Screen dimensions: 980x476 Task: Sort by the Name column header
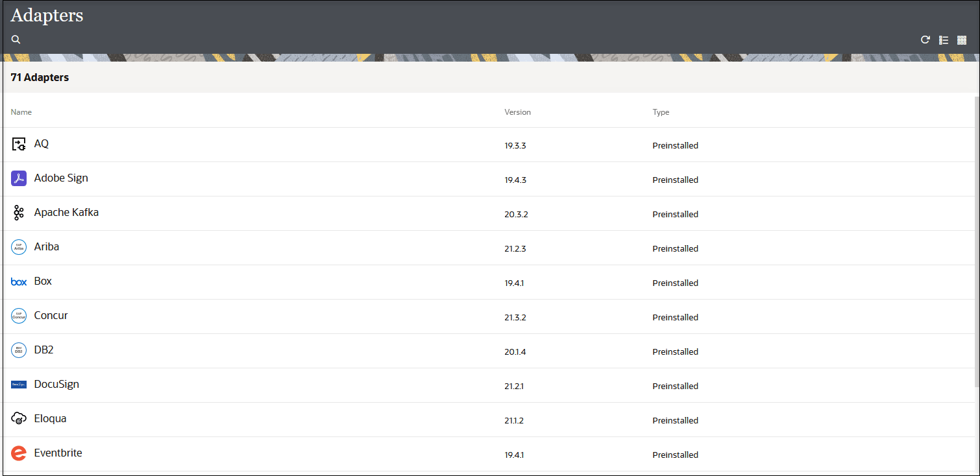21,112
